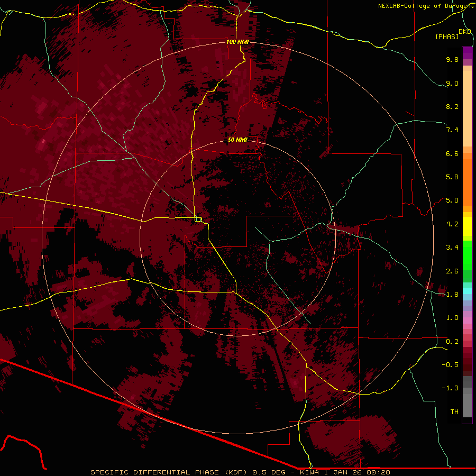
Task: Click the 1.8 legend value
Action: [x=452, y=295]
